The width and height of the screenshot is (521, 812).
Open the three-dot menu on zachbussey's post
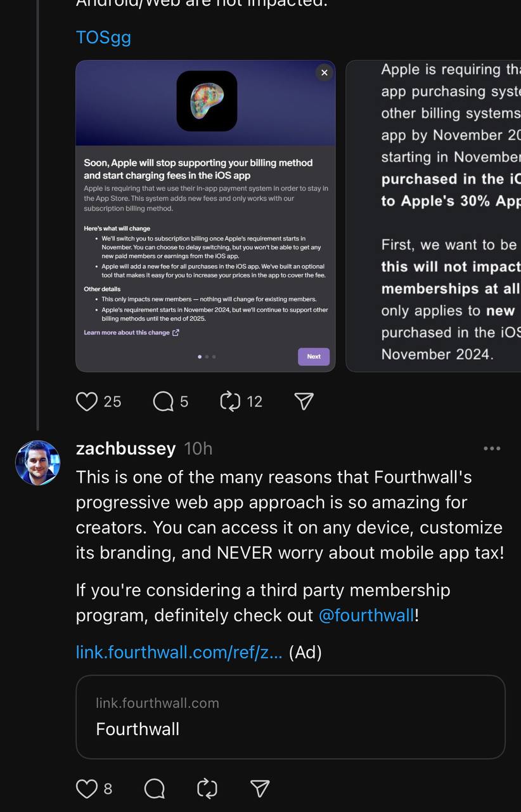click(492, 449)
